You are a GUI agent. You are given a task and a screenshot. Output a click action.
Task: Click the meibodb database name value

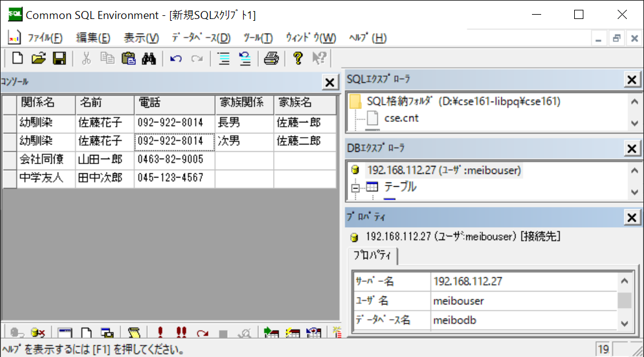tap(524, 320)
